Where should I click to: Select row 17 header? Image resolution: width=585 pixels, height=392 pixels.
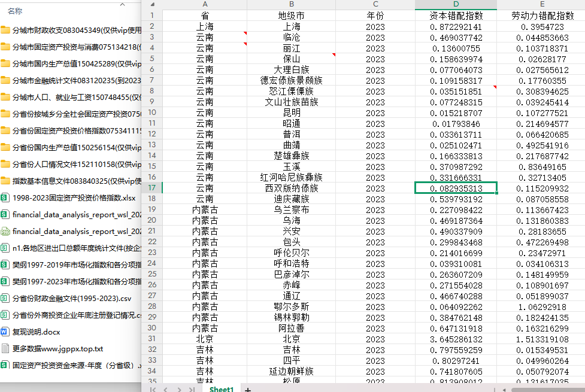coord(152,188)
